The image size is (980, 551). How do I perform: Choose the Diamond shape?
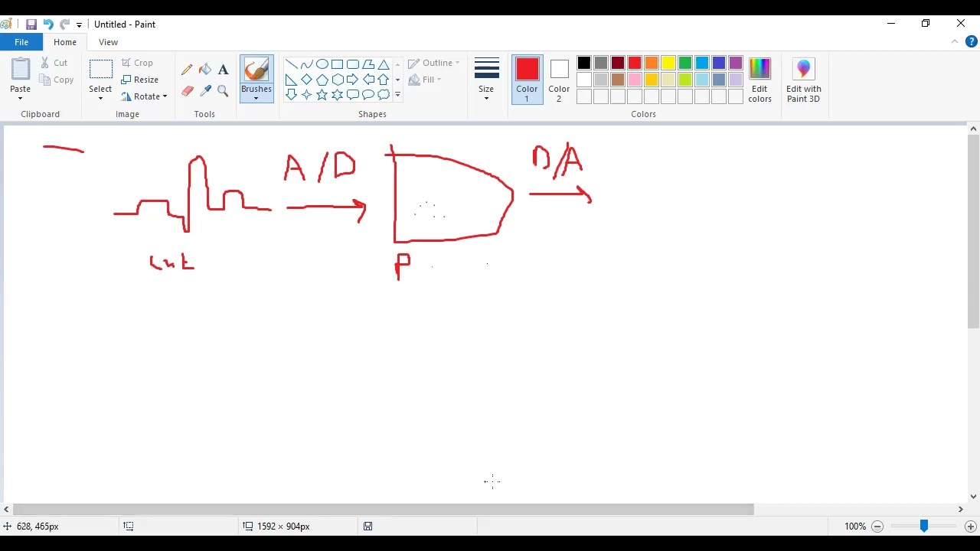tap(306, 80)
